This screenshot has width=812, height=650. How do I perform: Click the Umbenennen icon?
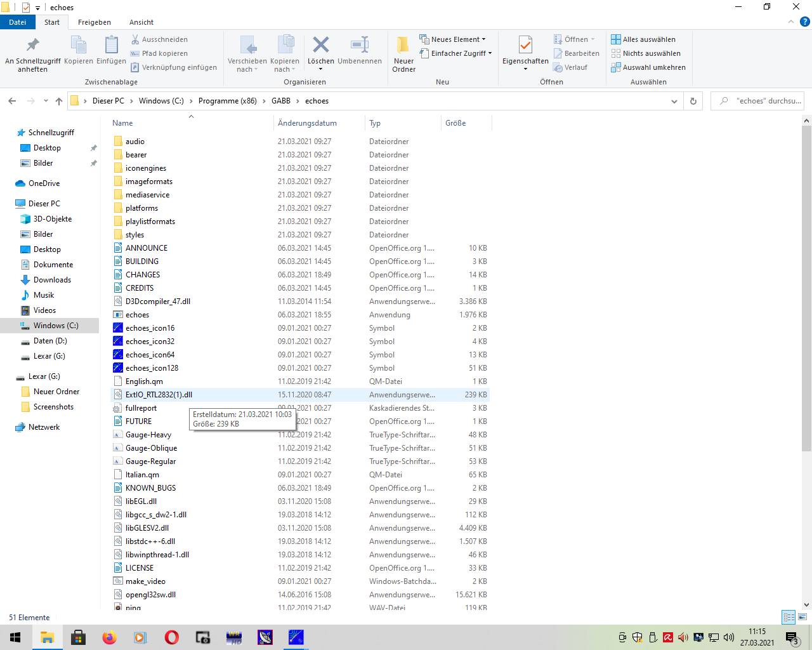(360, 50)
